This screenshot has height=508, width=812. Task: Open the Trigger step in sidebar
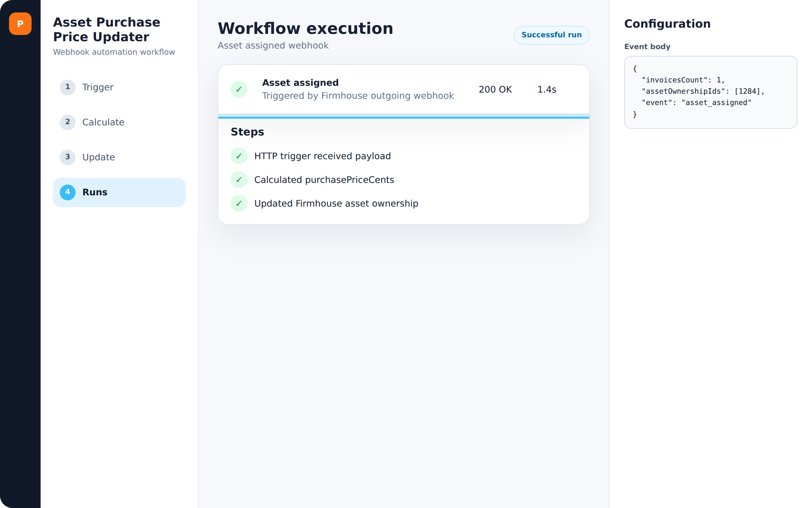point(119,87)
